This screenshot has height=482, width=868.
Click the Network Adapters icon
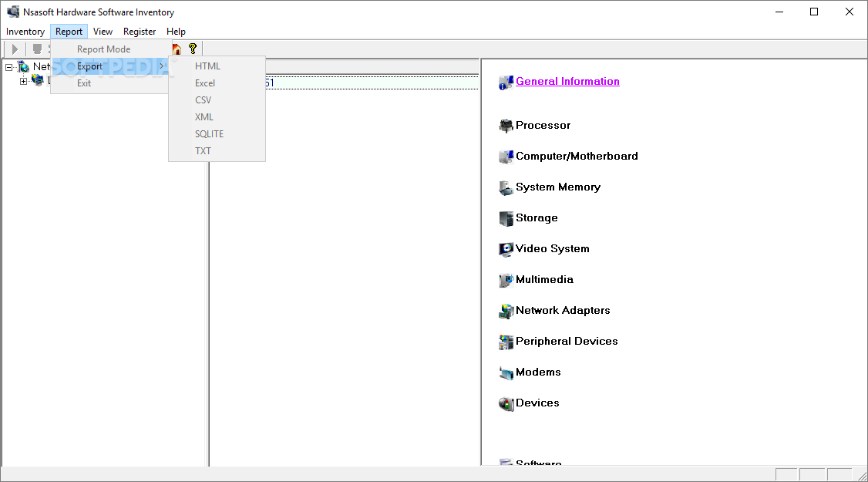pyautogui.click(x=506, y=312)
